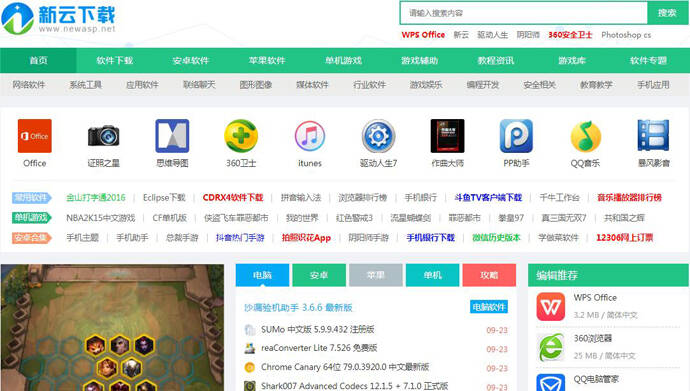The height and width of the screenshot is (391, 690).
Task: Click 我的世界 game link
Action: coord(302,218)
